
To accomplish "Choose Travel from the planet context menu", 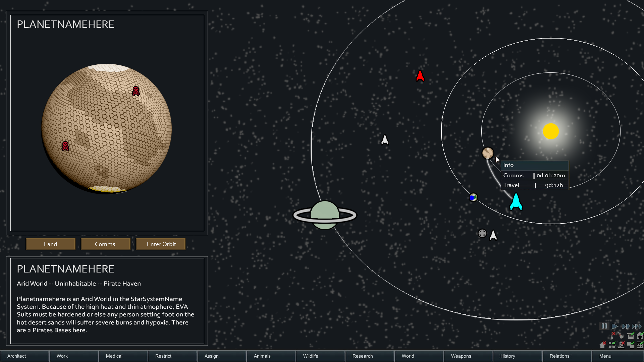I will click(x=535, y=185).
